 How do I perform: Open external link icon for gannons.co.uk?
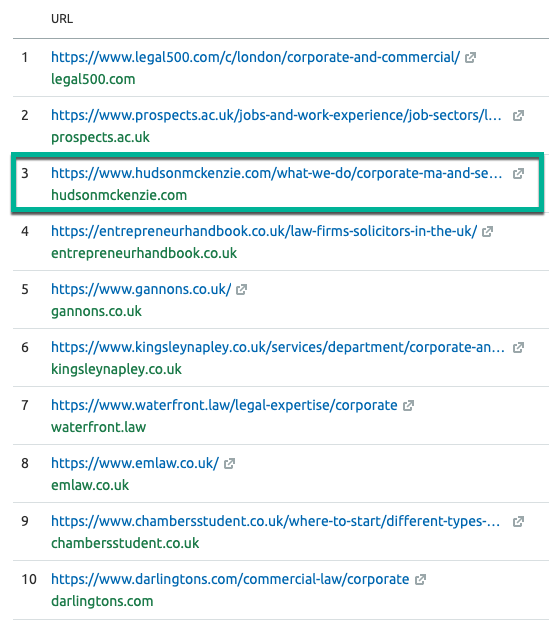241,290
